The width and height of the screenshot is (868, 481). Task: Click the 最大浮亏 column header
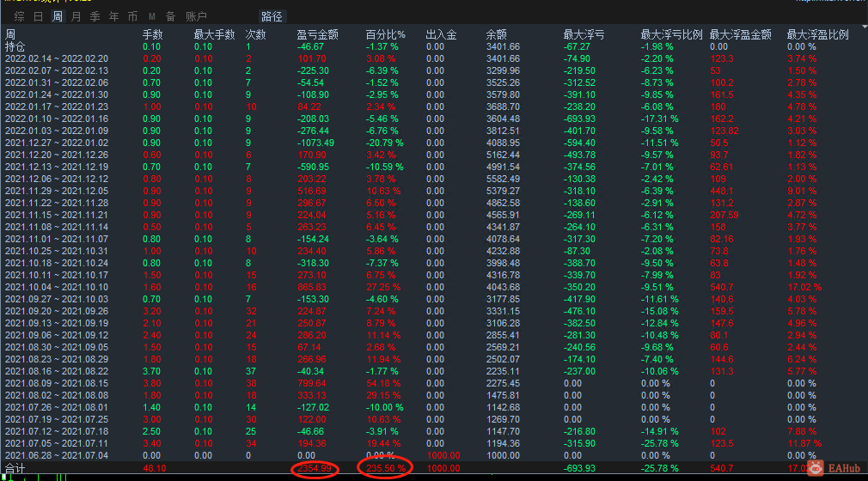[584, 34]
